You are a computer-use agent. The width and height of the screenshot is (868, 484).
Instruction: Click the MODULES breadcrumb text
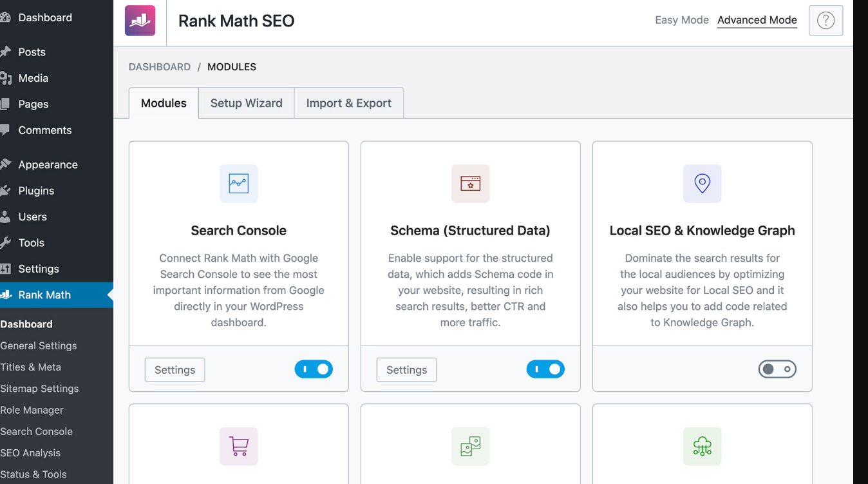coord(232,67)
